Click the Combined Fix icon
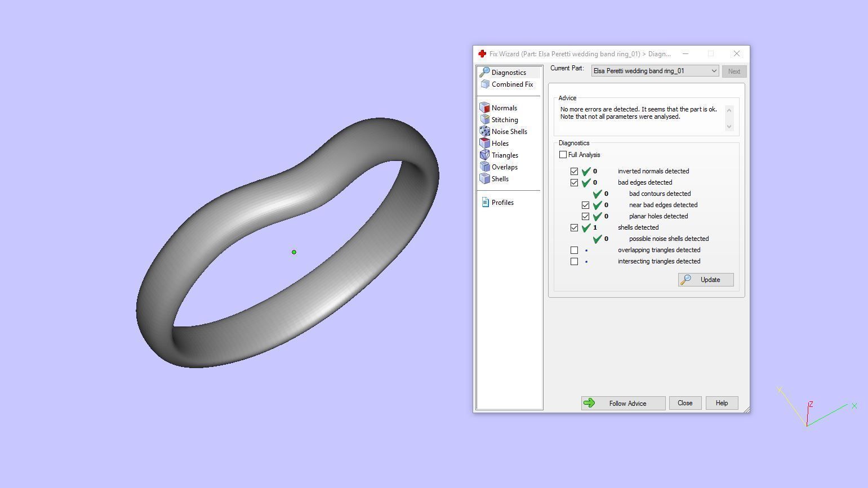 [x=485, y=84]
